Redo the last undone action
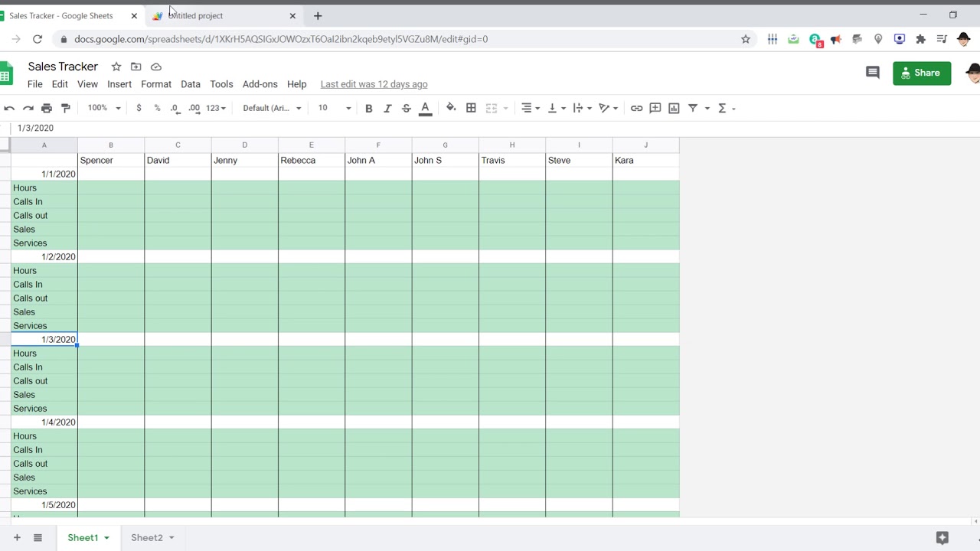The height and width of the screenshot is (551, 980). [x=28, y=108]
